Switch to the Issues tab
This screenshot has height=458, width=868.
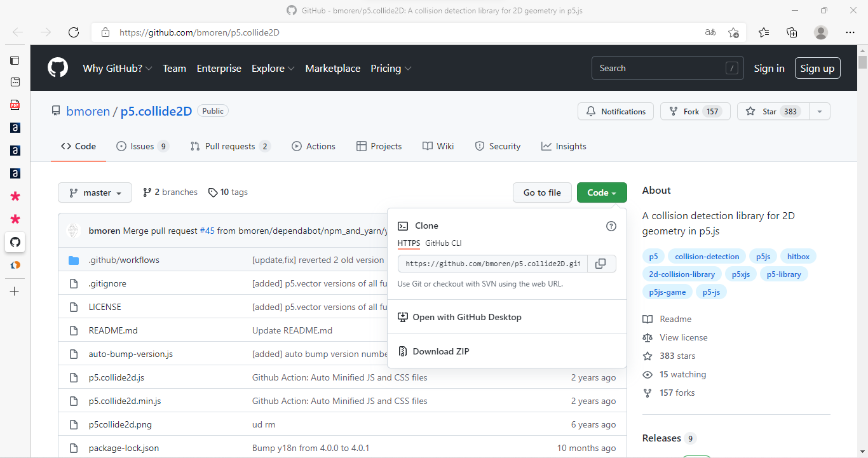143,146
